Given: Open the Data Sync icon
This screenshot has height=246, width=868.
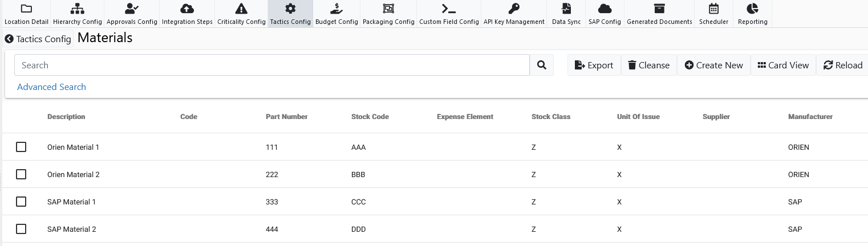Looking at the screenshot, I should tap(566, 9).
